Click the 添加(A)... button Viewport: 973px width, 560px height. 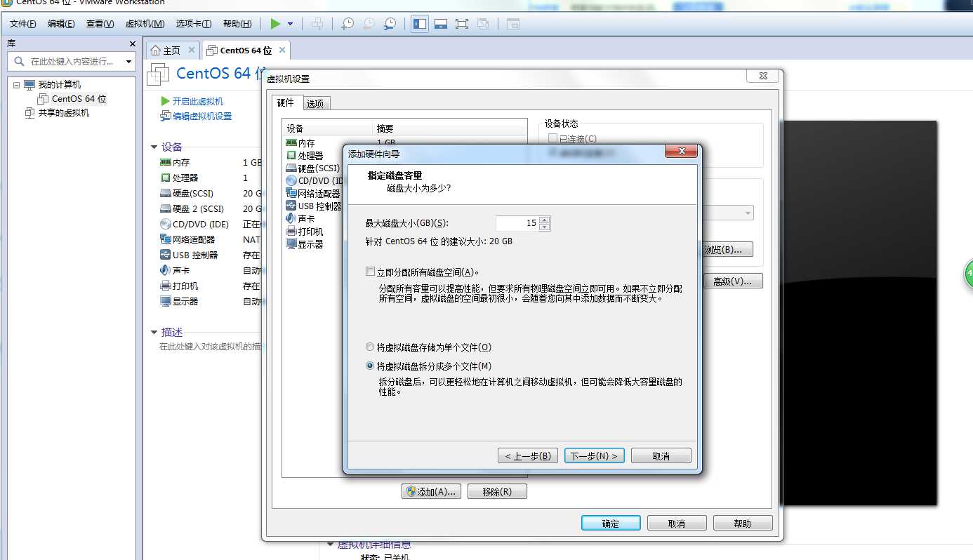432,492
